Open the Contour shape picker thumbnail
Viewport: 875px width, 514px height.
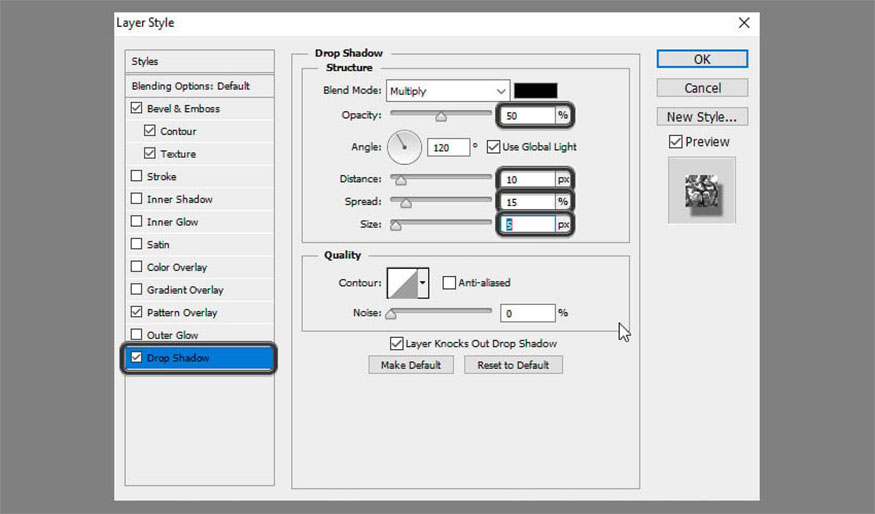point(403,283)
